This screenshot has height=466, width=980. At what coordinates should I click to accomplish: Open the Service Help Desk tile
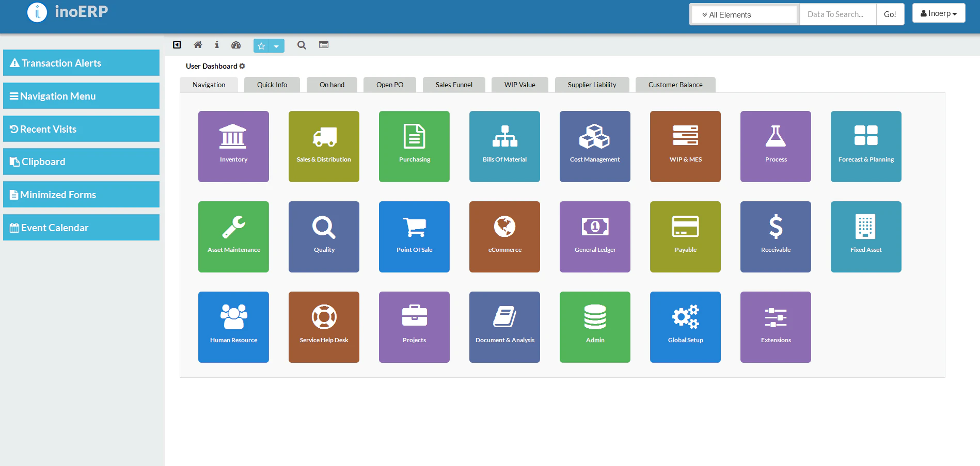coord(324,327)
